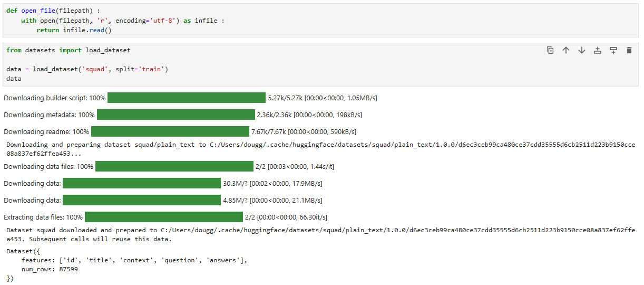Click the open_file function code cell

(320, 20)
